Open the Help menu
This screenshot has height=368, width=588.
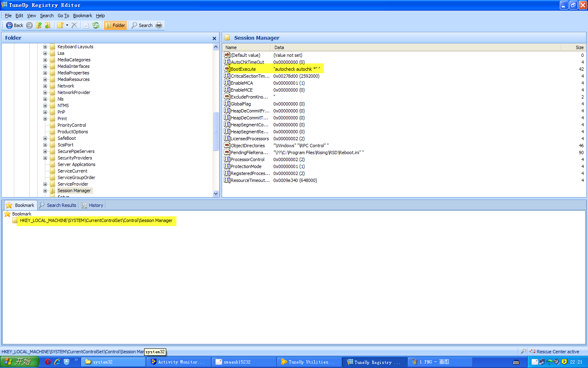click(100, 16)
